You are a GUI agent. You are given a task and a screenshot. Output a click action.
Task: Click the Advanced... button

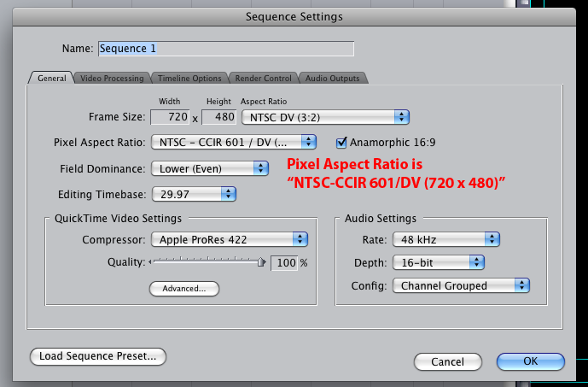pyautogui.click(x=184, y=289)
